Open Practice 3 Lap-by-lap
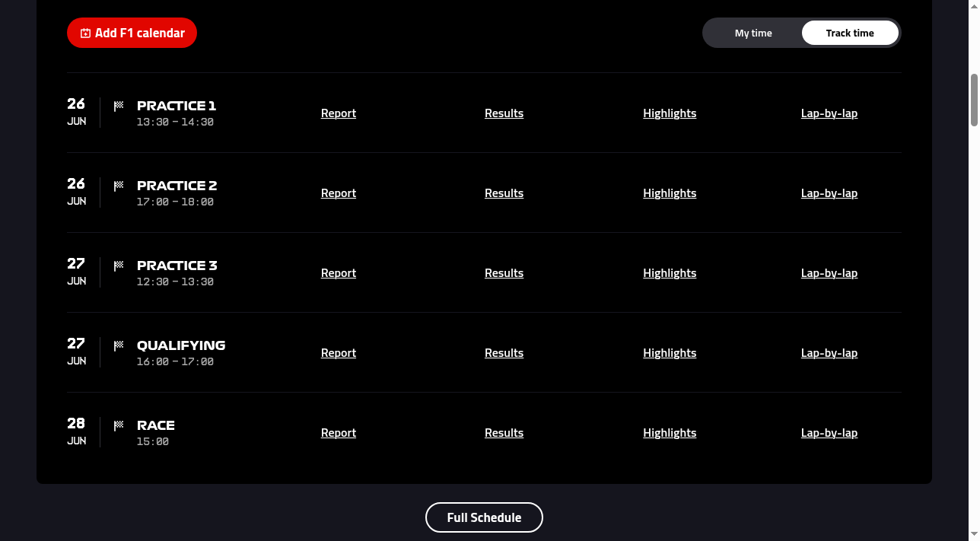 tap(829, 273)
